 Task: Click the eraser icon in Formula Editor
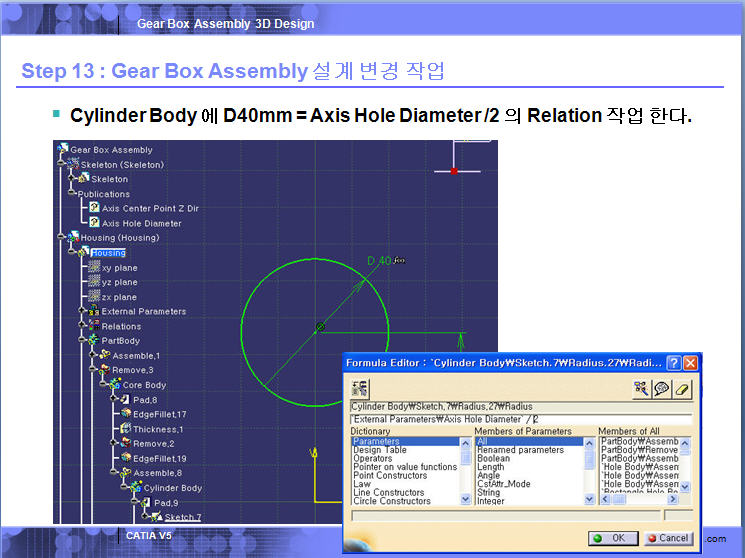coord(684,388)
